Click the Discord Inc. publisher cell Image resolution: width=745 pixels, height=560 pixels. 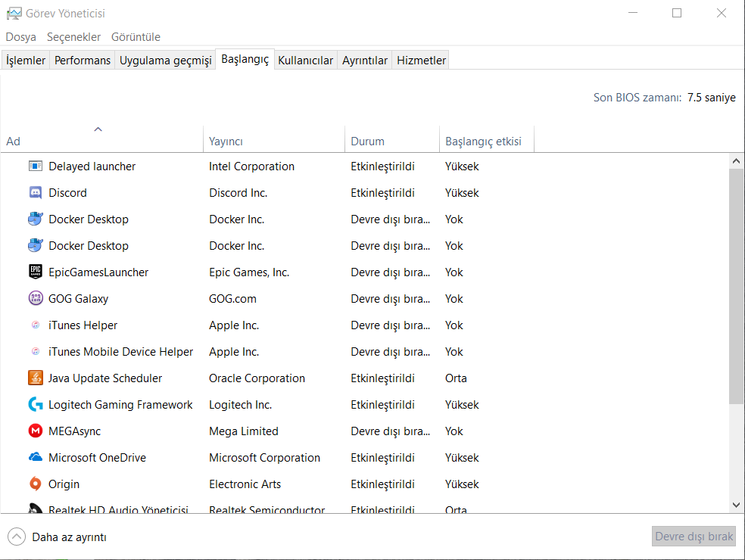[x=238, y=193]
